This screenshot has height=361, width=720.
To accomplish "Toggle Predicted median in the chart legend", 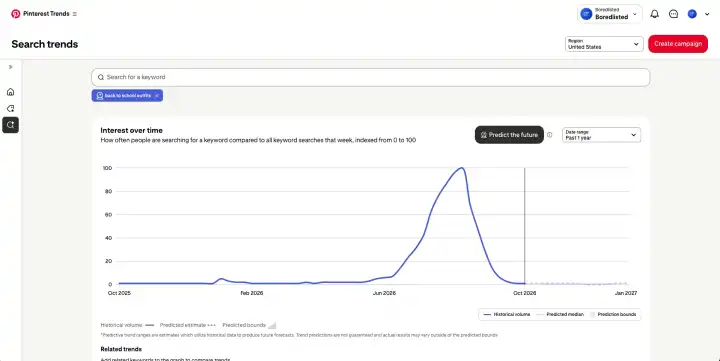I will [560, 315].
